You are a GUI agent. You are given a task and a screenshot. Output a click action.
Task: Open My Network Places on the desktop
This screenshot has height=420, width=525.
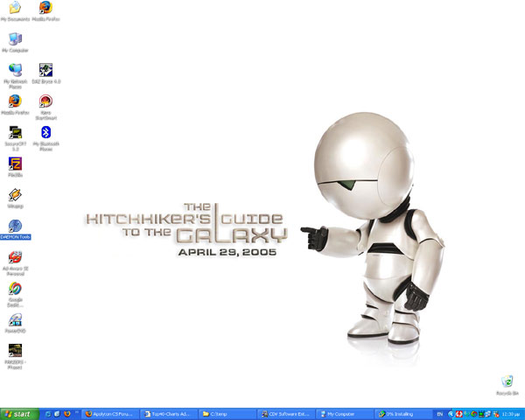pos(15,71)
